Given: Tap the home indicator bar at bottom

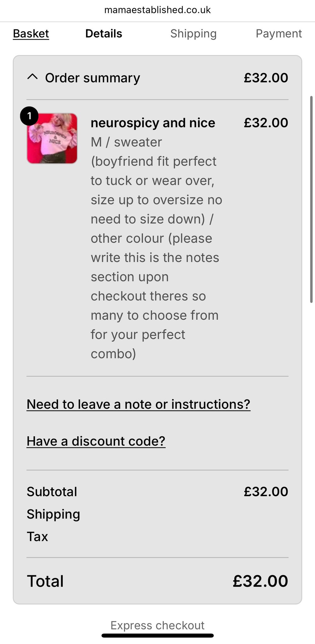Looking at the screenshot, I should (157, 636).
